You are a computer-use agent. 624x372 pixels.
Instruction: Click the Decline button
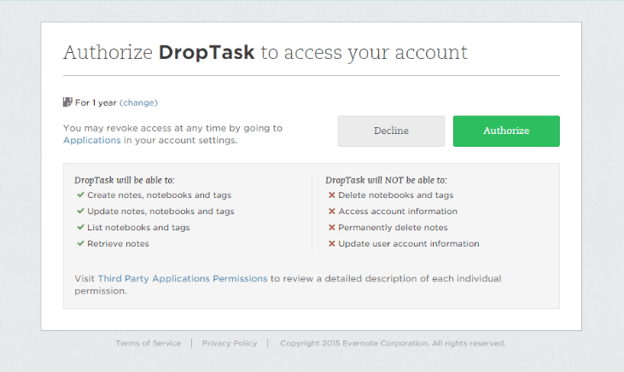[x=391, y=131]
